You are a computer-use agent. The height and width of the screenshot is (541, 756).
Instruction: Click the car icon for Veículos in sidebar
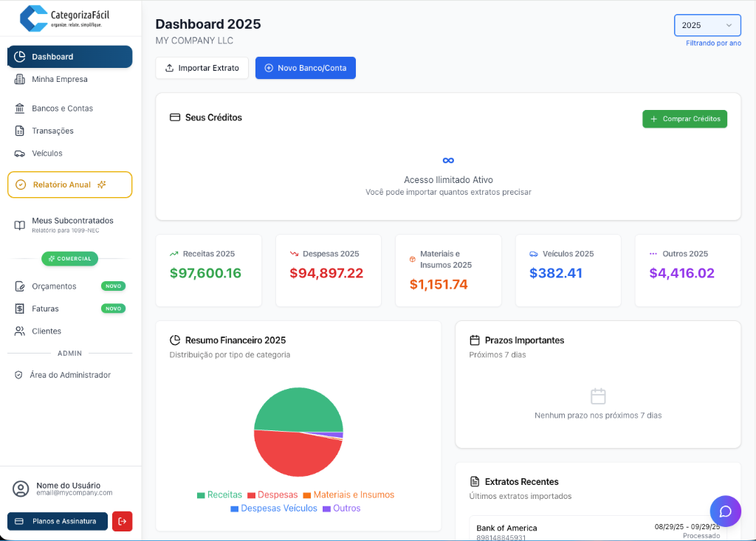20,154
